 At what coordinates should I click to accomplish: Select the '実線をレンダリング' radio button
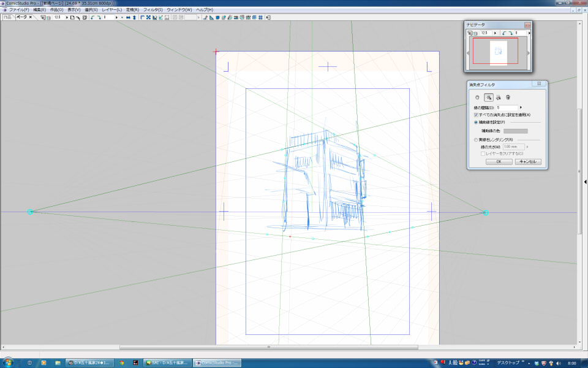tap(477, 139)
